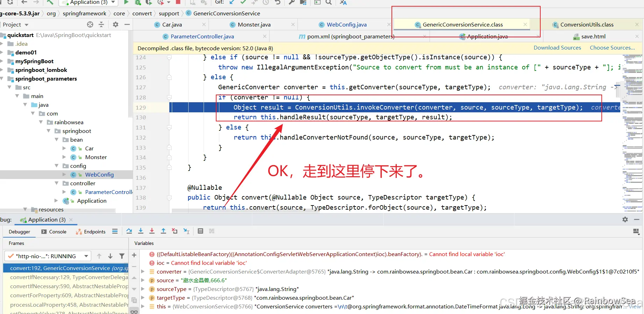Image resolution: width=644 pixels, height=314 pixels.
Task: Run the application with the green Run arrow
Action: click(x=126, y=2)
